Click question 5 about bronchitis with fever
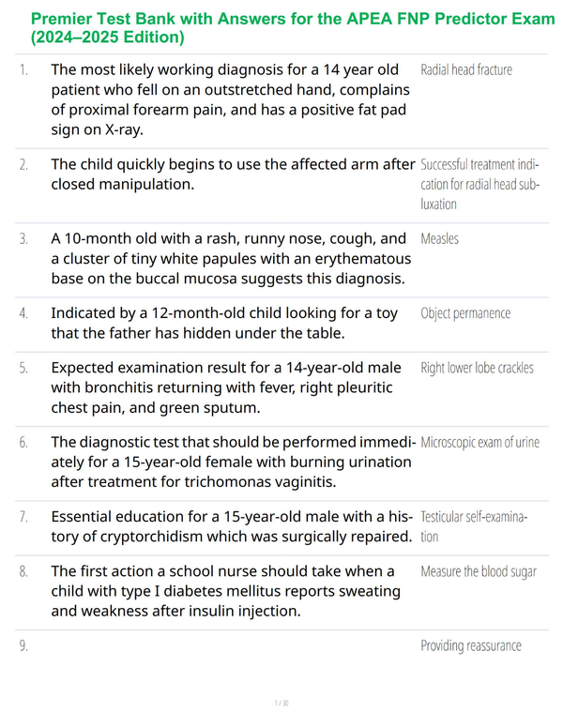 (x=226, y=387)
